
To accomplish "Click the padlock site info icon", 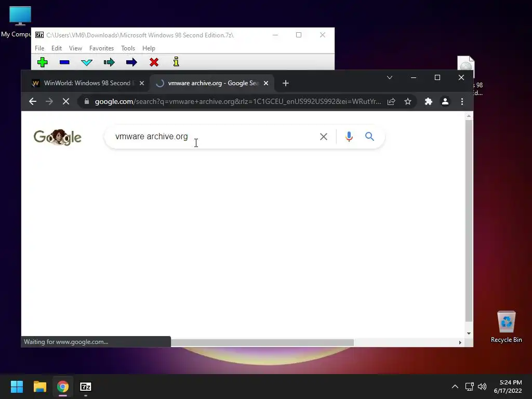I will (87, 101).
